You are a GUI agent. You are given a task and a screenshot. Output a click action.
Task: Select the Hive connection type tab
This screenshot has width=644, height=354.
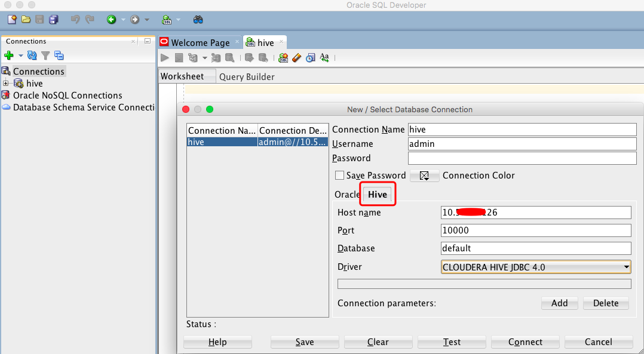coord(378,195)
